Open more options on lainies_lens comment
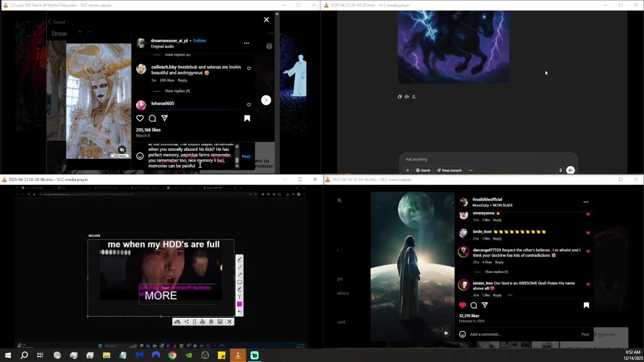The height and width of the screenshot is (362, 644). (x=510, y=295)
